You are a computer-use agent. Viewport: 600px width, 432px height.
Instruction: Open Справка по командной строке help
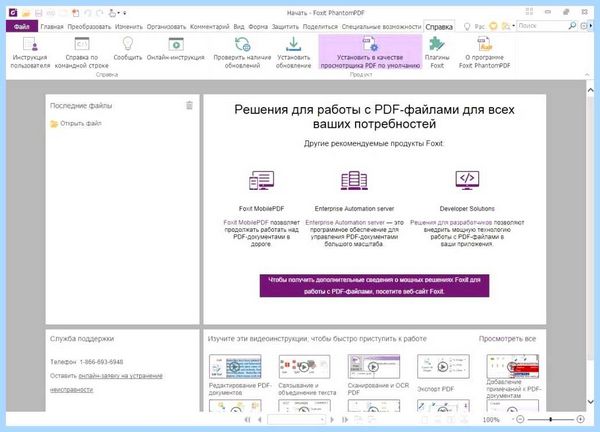click(82, 53)
